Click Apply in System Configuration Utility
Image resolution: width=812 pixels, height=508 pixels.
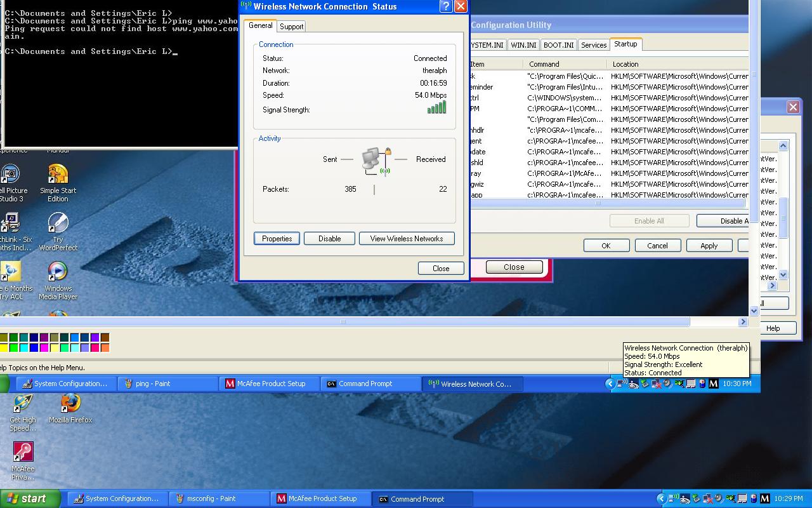[709, 246]
